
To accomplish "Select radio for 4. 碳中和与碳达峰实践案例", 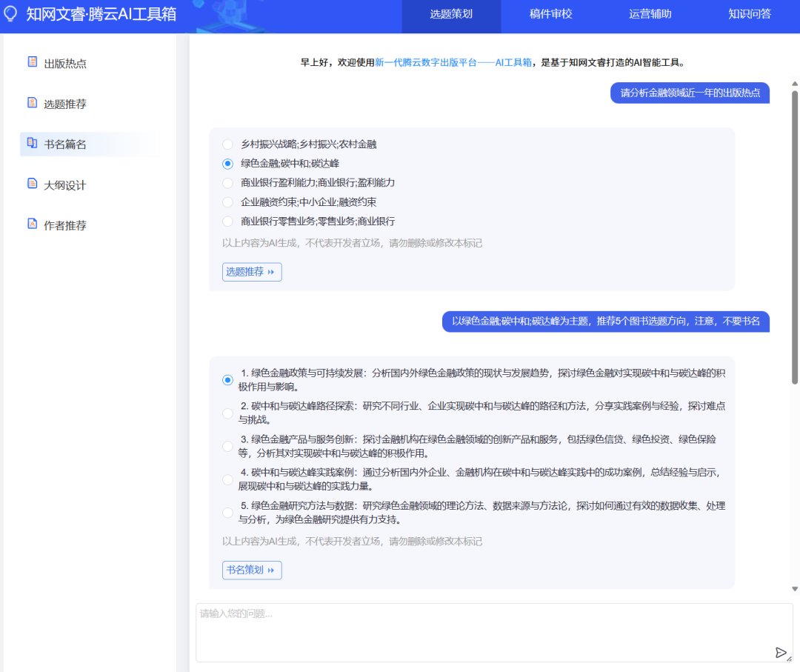I will click(x=227, y=479).
